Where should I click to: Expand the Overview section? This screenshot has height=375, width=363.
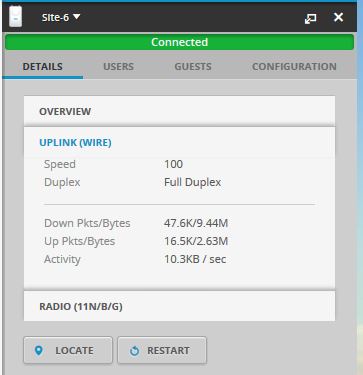[179, 111]
